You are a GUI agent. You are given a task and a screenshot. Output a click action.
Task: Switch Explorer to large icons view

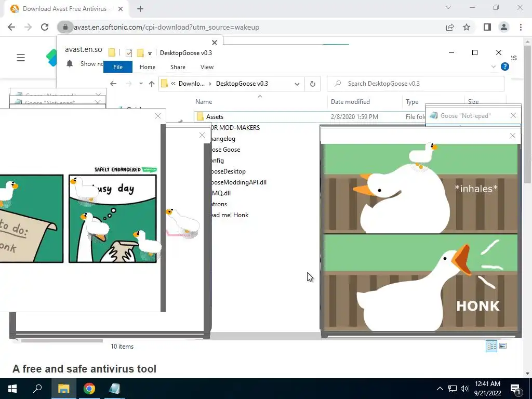(503, 346)
